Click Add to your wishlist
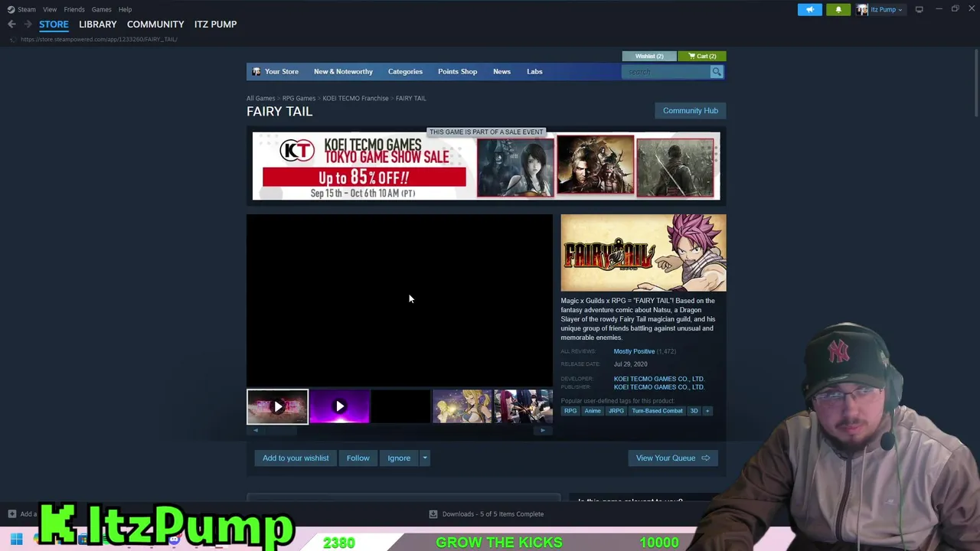Viewport: 980px width, 551px height. 296,458
